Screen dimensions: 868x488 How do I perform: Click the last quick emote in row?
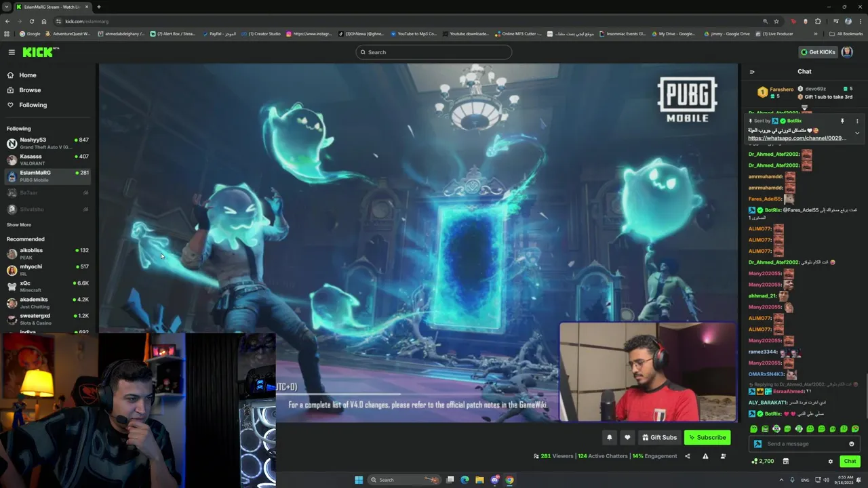click(855, 429)
